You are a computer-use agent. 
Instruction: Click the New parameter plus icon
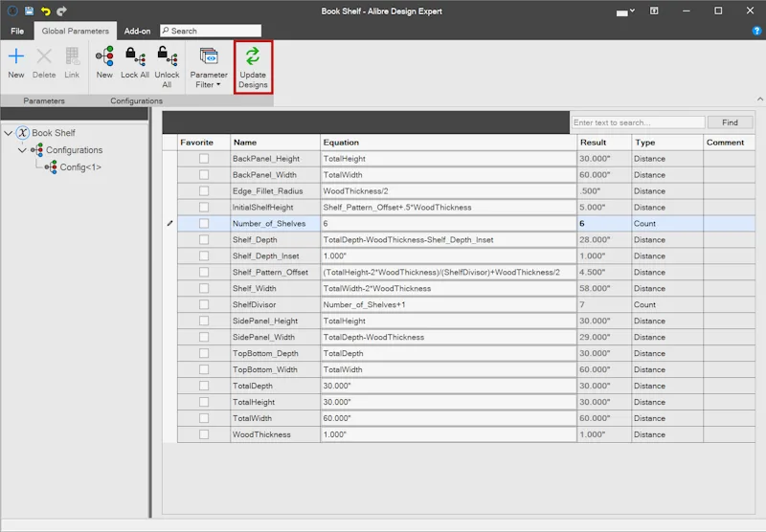click(x=16, y=56)
